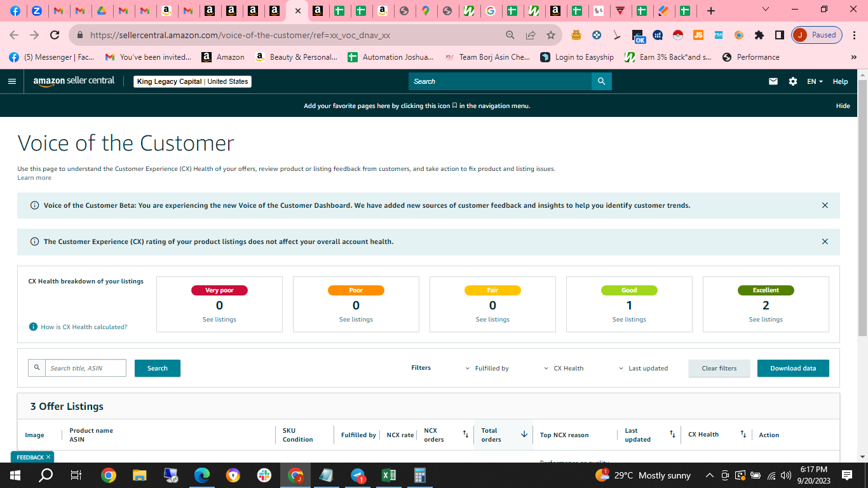
Task: Dismiss the Voice of the Customer Beta banner
Action: click(x=825, y=205)
